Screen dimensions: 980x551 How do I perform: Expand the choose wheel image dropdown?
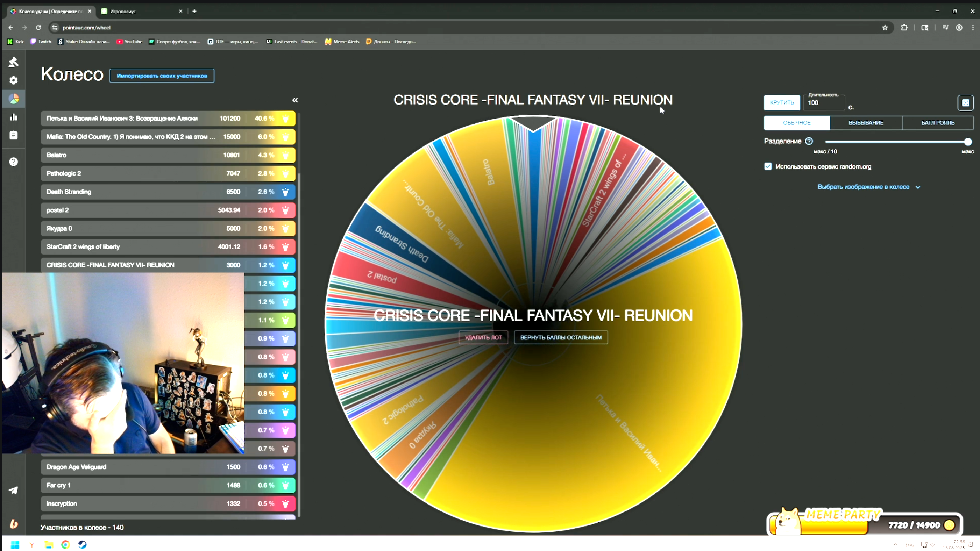(x=868, y=187)
